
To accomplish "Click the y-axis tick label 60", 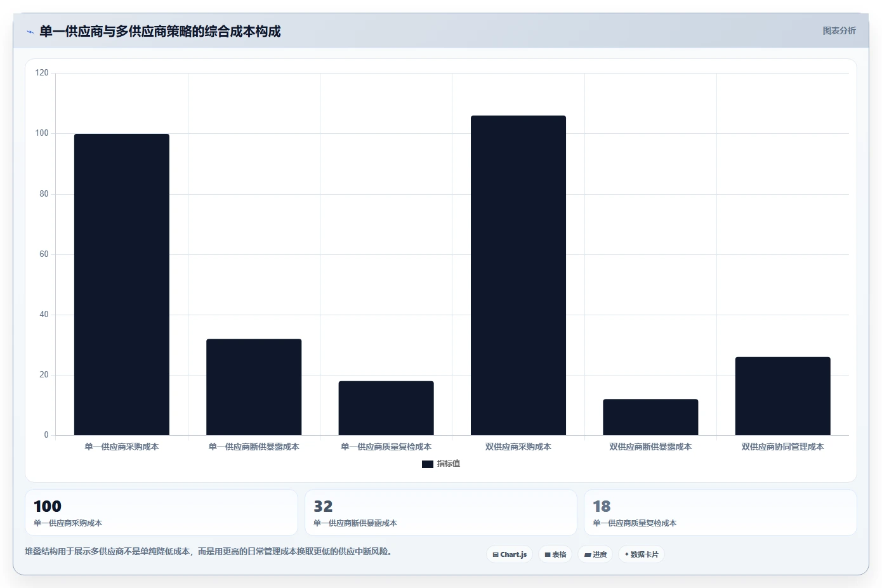I will pos(44,254).
